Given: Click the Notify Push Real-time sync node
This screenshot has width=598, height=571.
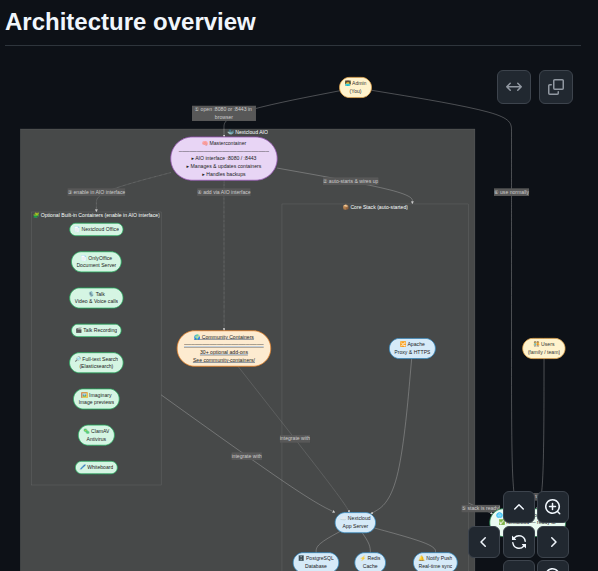Looking at the screenshot, I should [x=436, y=562].
